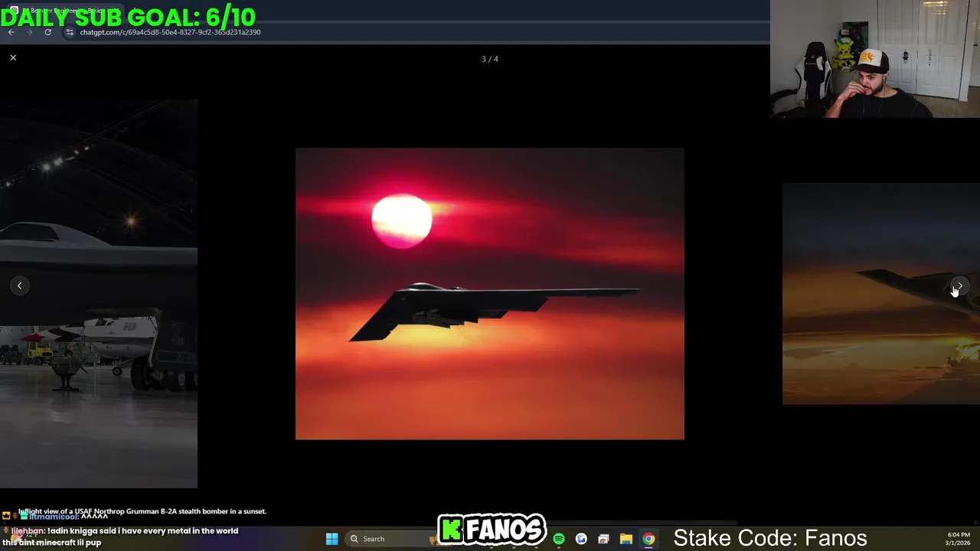Image resolution: width=980 pixels, height=551 pixels.
Task: Select the dusk bomber image on right
Action: [x=881, y=293]
